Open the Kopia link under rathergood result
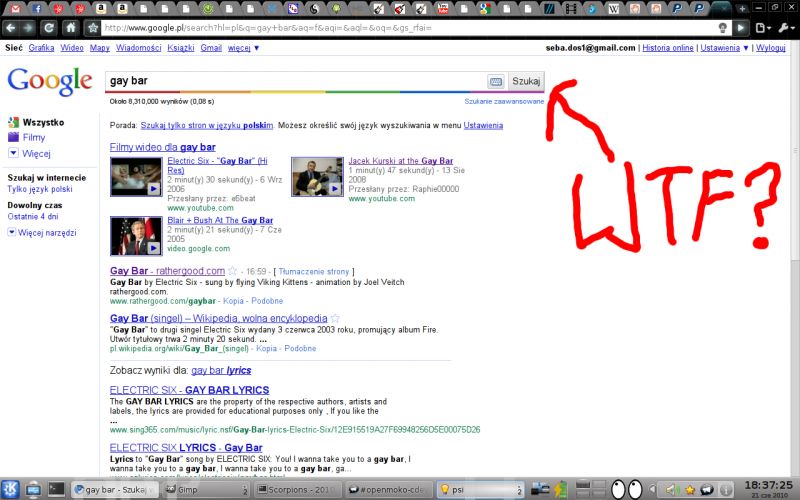Screen dimensions: 800x500 [x=233, y=301]
